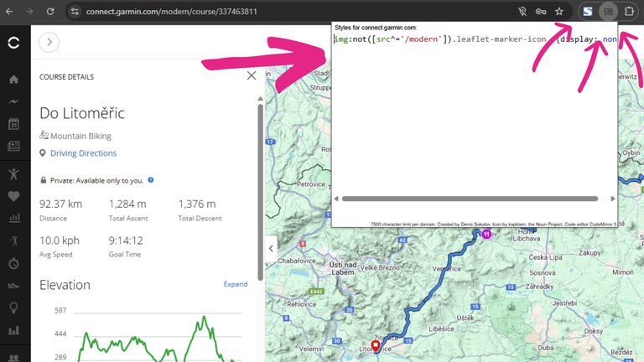This screenshot has height=362, width=644.
Task: Click the round chevron expand button
Action: (x=49, y=42)
